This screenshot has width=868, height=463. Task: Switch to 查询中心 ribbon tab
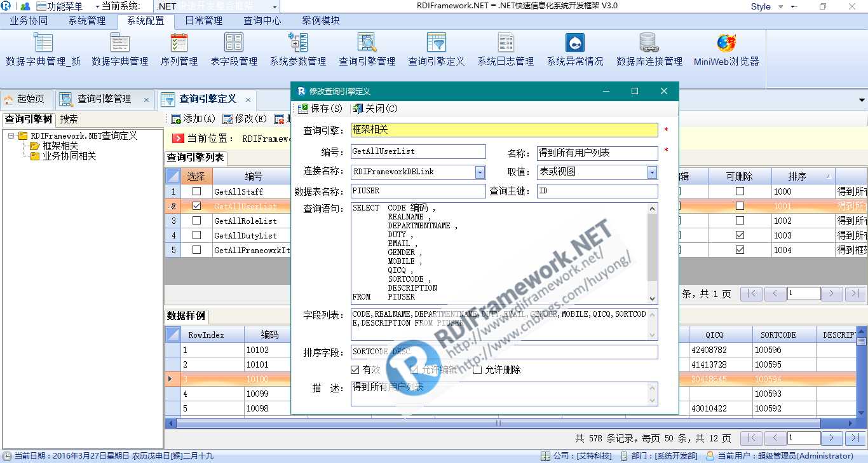coord(262,20)
